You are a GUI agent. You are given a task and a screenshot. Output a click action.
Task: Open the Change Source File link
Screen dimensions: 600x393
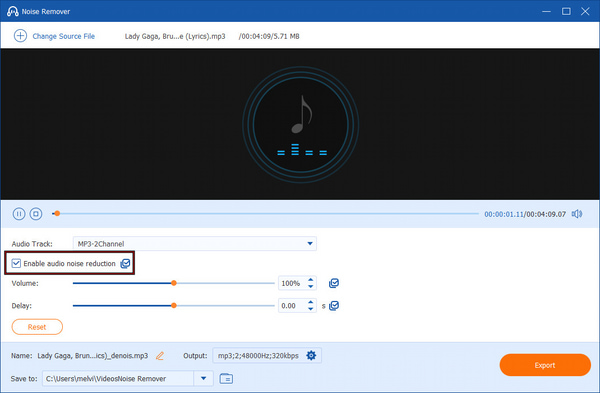pos(64,36)
